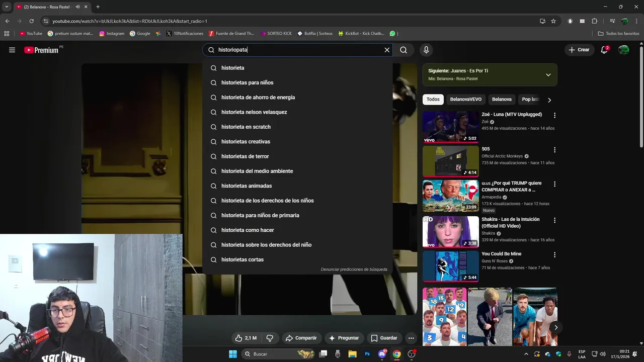This screenshot has height=362, width=644.
Task: Open more video actions ellipsis
Action: (x=411, y=338)
